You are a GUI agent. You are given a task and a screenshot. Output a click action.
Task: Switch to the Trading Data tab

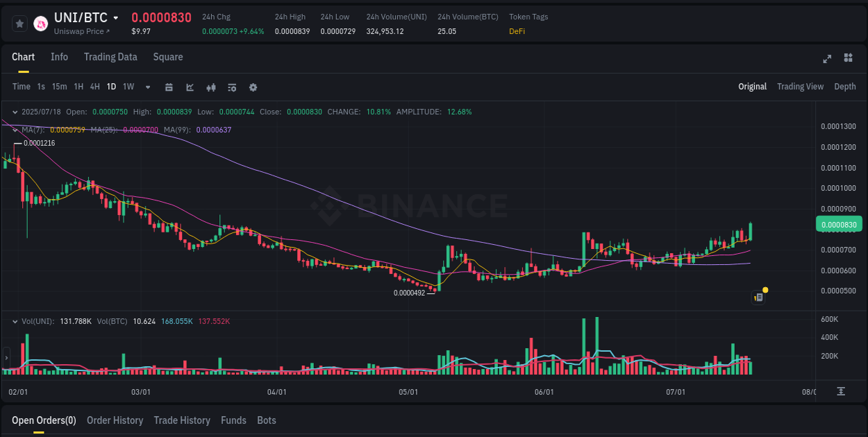(110, 57)
